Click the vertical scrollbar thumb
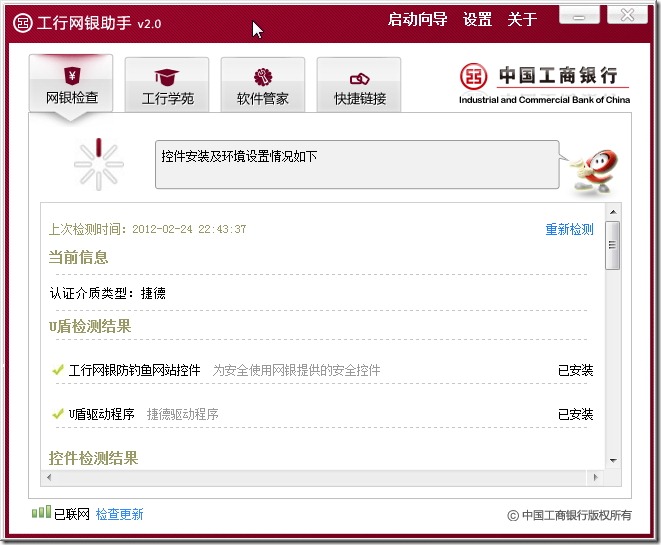The height and width of the screenshot is (545, 661). click(x=613, y=245)
